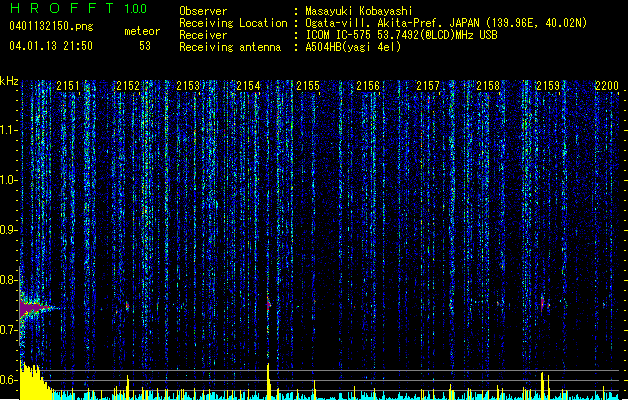Click location text Ogata-vill. Akita-Pref. JAPAN
Screen dimensions: 629x400
coord(392,23)
